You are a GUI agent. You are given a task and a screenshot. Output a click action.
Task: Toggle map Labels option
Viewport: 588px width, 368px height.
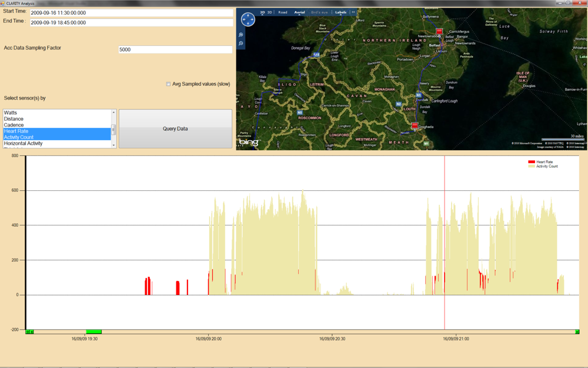click(340, 12)
